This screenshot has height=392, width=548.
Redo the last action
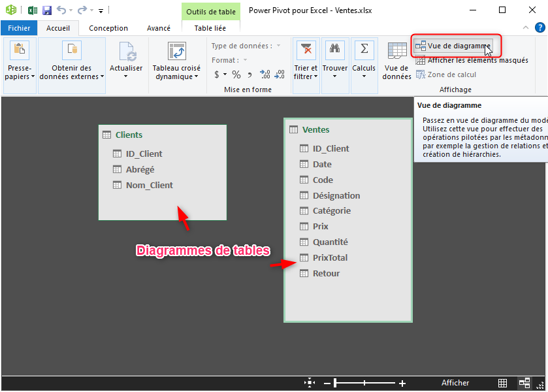click(82, 10)
